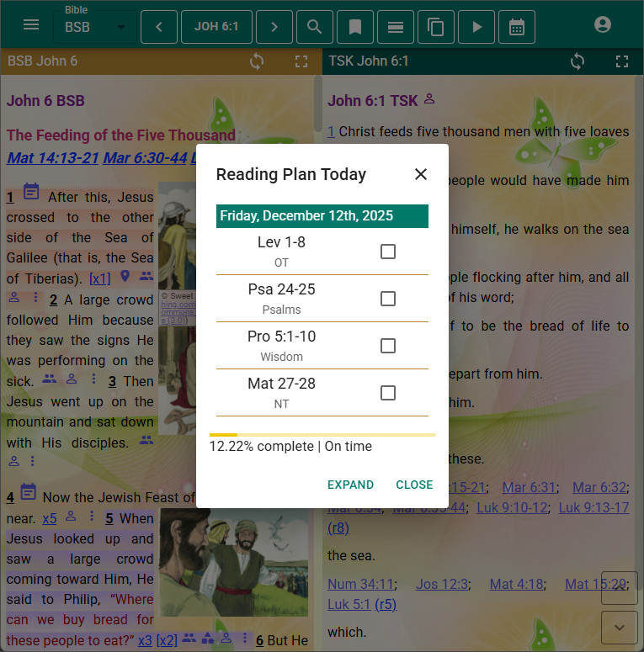
Task: Open the (r8) reference link
Action: click(x=338, y=528)
